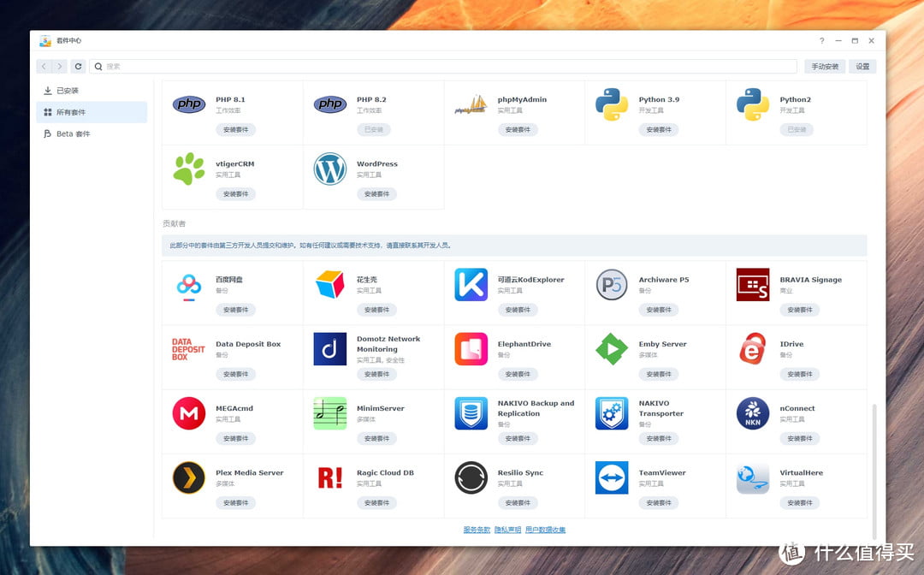
Task: Select the WordPress logo icon
Action: pos(330,169)
